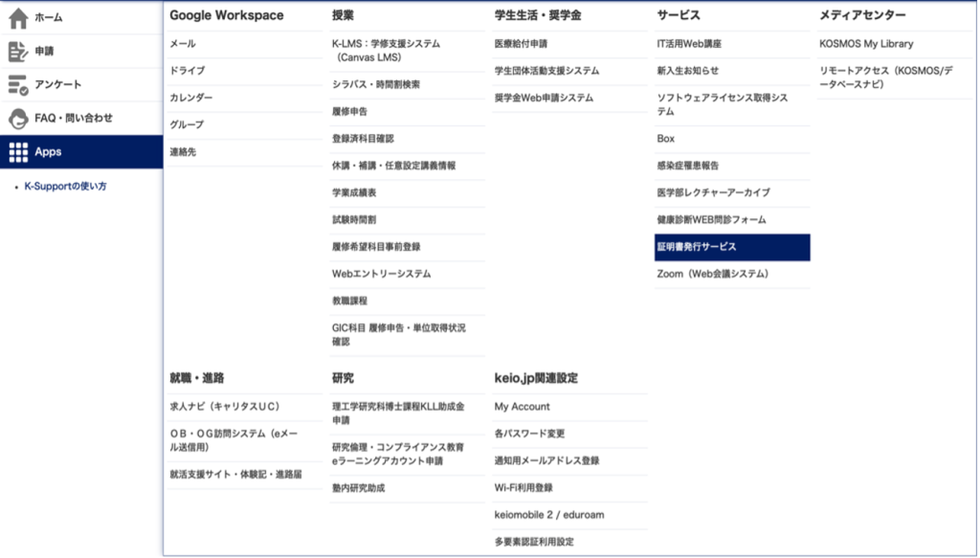Open 健康診断WEB問診フォーム link

coord(711,219)
